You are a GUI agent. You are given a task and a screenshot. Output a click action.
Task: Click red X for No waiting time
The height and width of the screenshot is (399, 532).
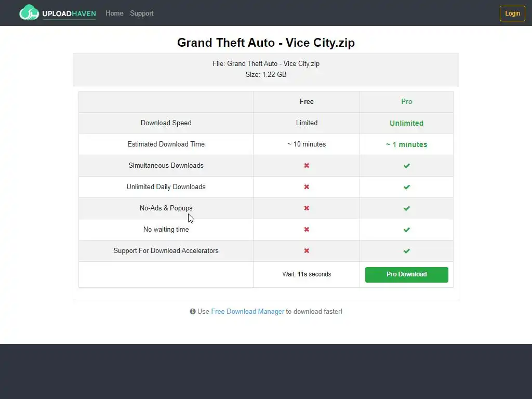click(307, 230)
